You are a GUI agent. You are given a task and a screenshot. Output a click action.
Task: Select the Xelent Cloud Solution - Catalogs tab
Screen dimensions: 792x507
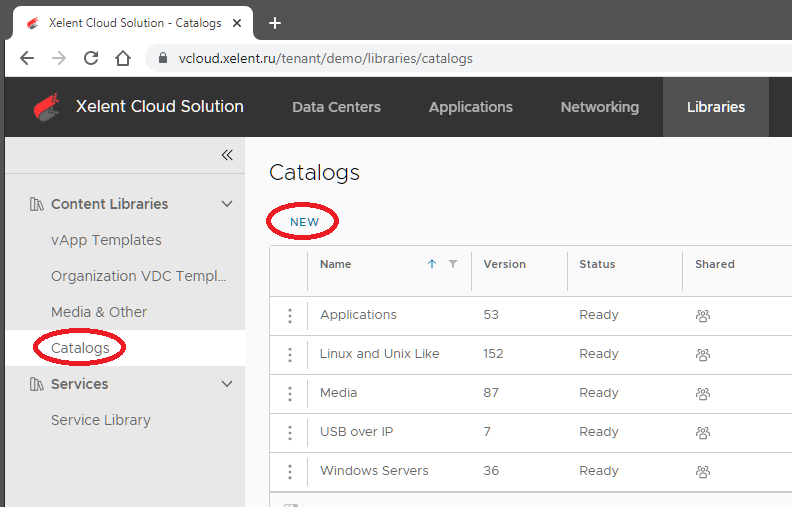(133, 23)
